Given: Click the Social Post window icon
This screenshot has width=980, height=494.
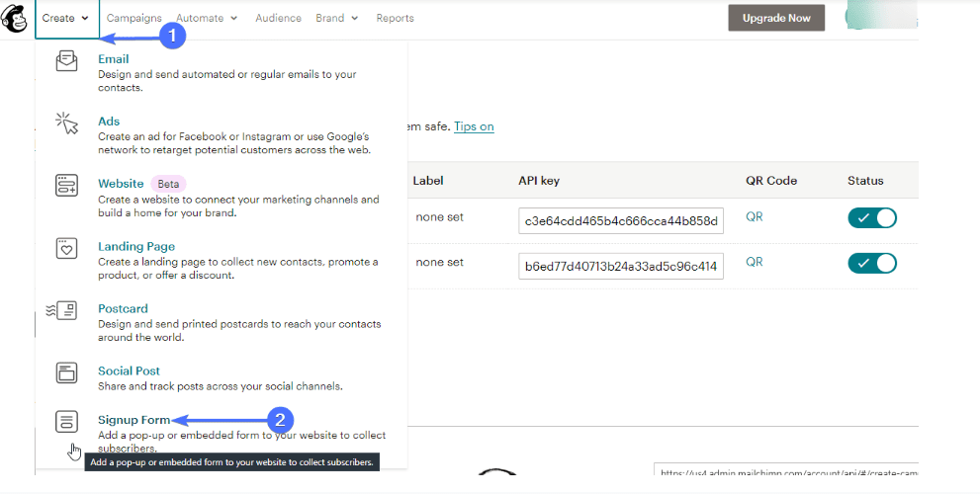Looking at the screenshot, I should [x=66, y=372].
